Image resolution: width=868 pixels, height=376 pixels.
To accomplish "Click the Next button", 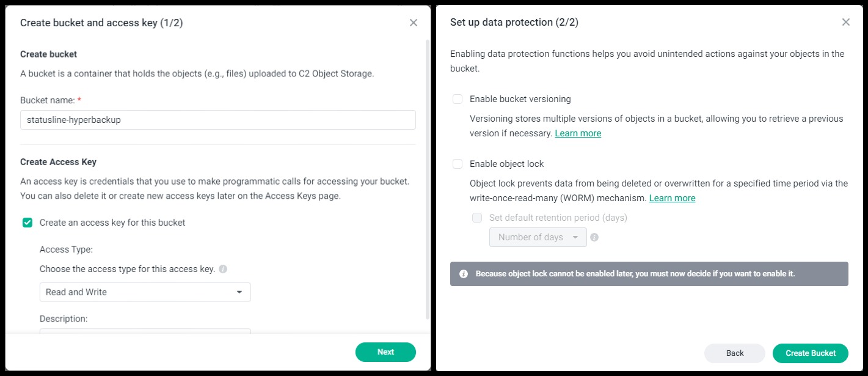I will 385,352.
